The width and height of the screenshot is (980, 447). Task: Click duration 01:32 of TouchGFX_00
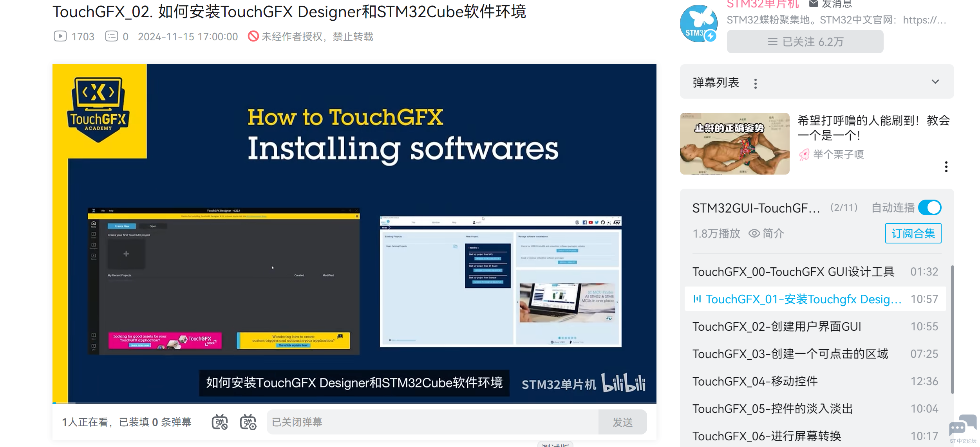924,272
